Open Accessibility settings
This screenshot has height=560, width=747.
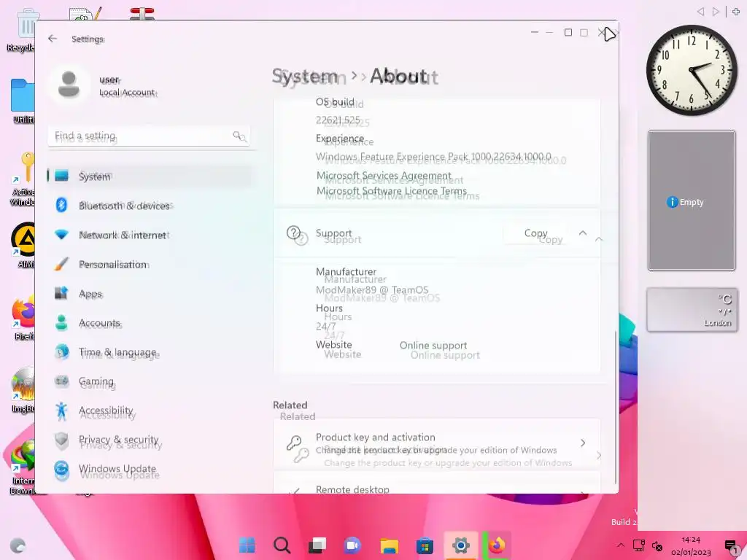pyautogui.click(x=149, y=411)
